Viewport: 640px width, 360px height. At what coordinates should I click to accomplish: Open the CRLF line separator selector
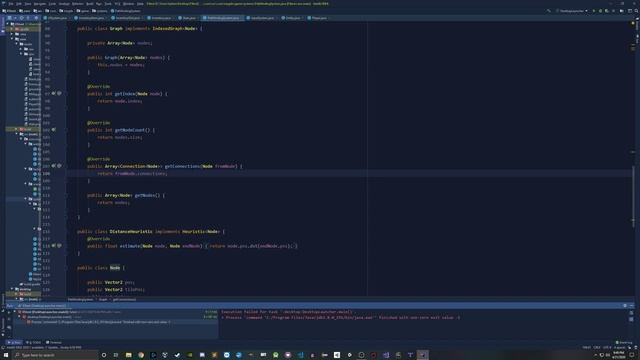[x=597, y=348]
